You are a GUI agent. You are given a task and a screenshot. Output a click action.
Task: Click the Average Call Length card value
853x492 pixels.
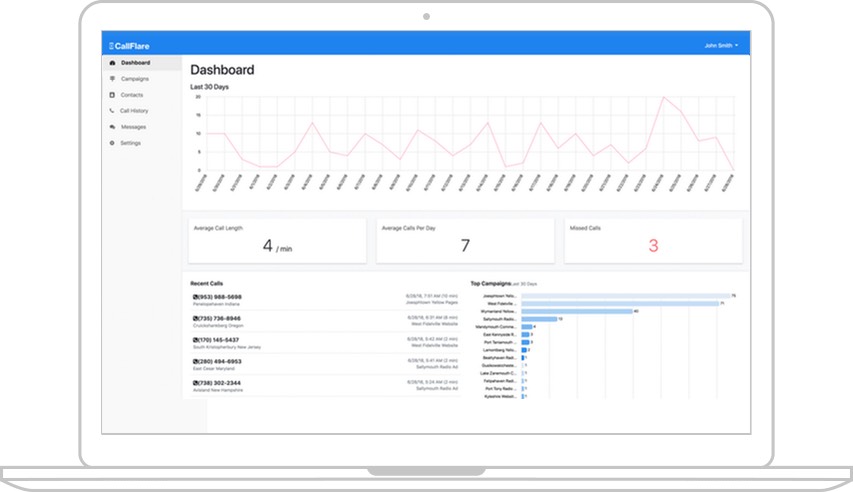tap(277, 246)
